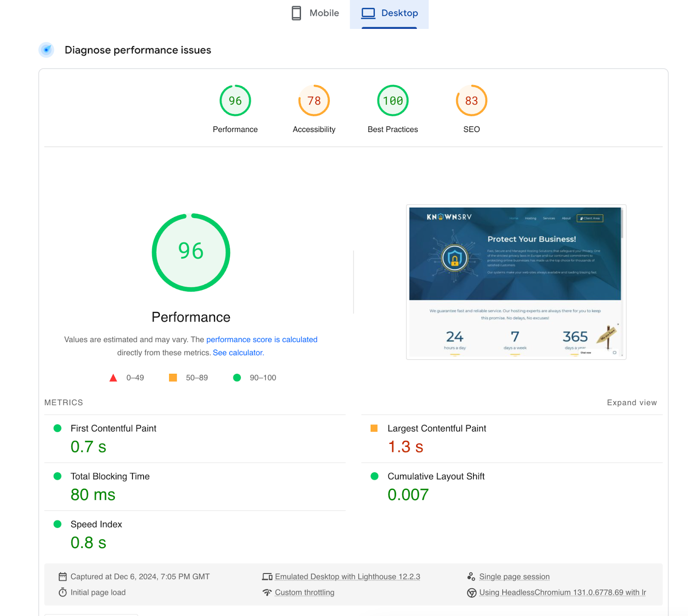Expand the metrics view
The height and width of the screenshot is (616, 688).
point(632,403)
